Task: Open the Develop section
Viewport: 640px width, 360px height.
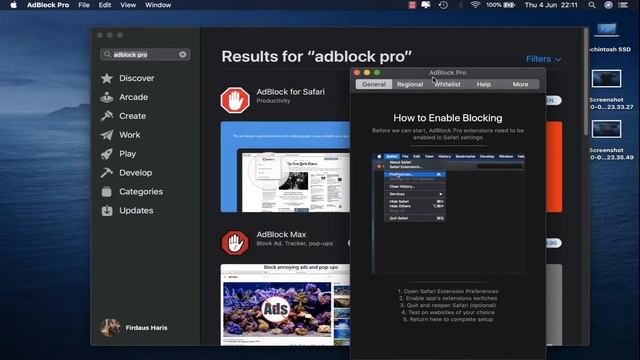Action: pos(126,173)
